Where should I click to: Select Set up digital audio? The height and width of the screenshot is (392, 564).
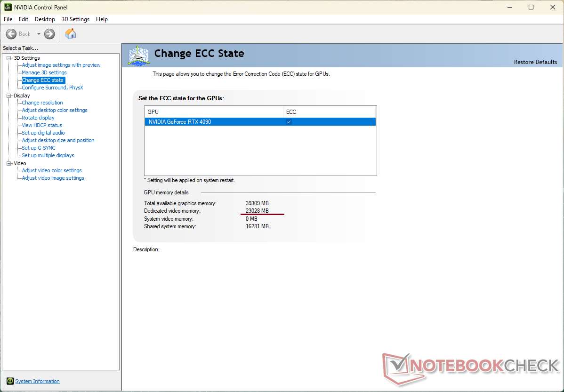[43, 133]
